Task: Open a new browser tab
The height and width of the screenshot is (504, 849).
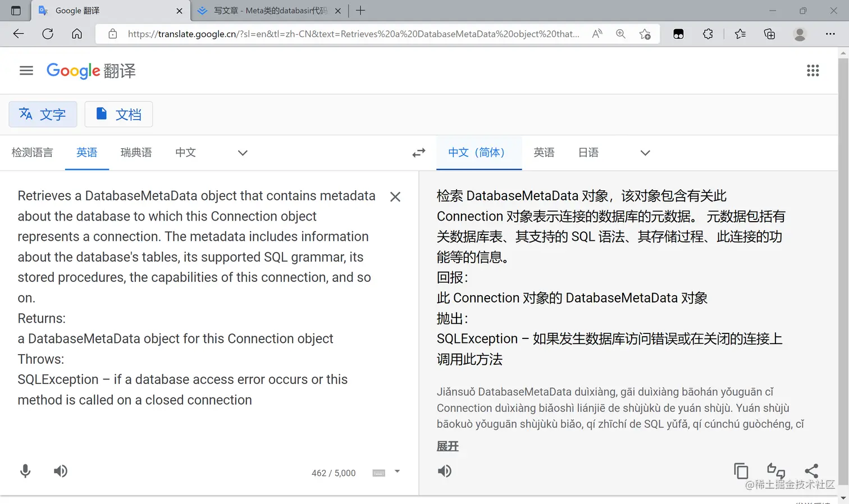Action: (x=360, y=11)
